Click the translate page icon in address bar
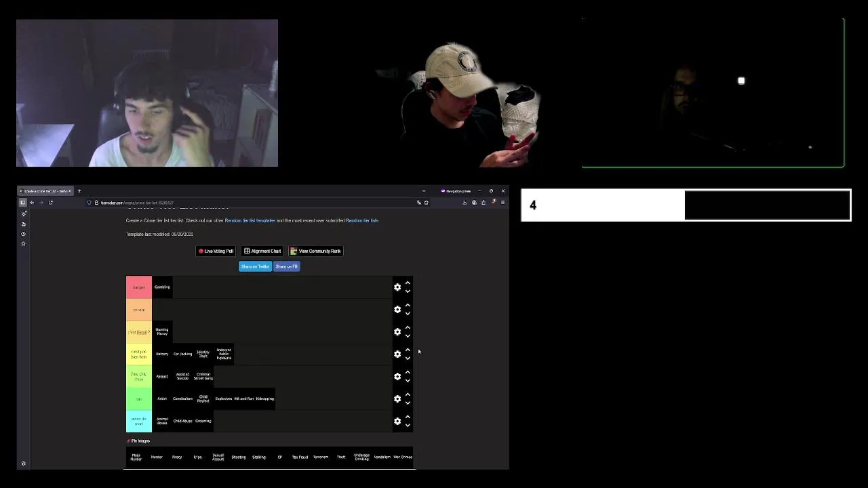Viewport: 868px width, 488px height. (418, 203)
